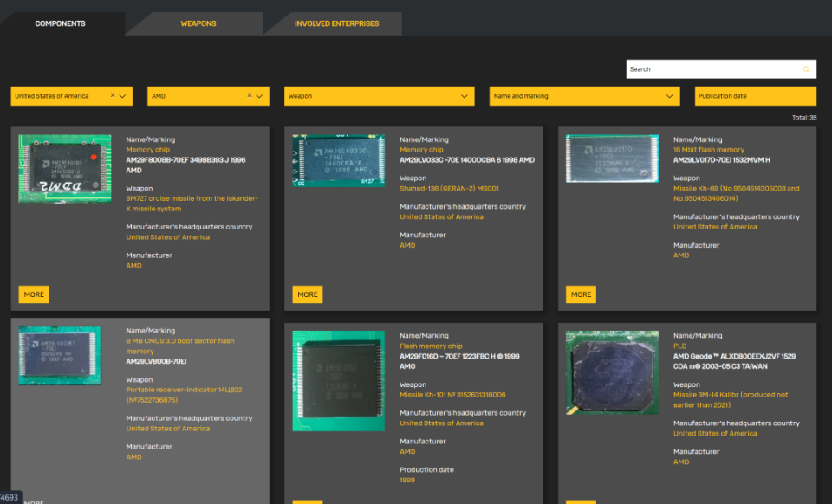
Task: Click MORE on the AM29F800BB-70EF card
Action: [x=34, y=294]
